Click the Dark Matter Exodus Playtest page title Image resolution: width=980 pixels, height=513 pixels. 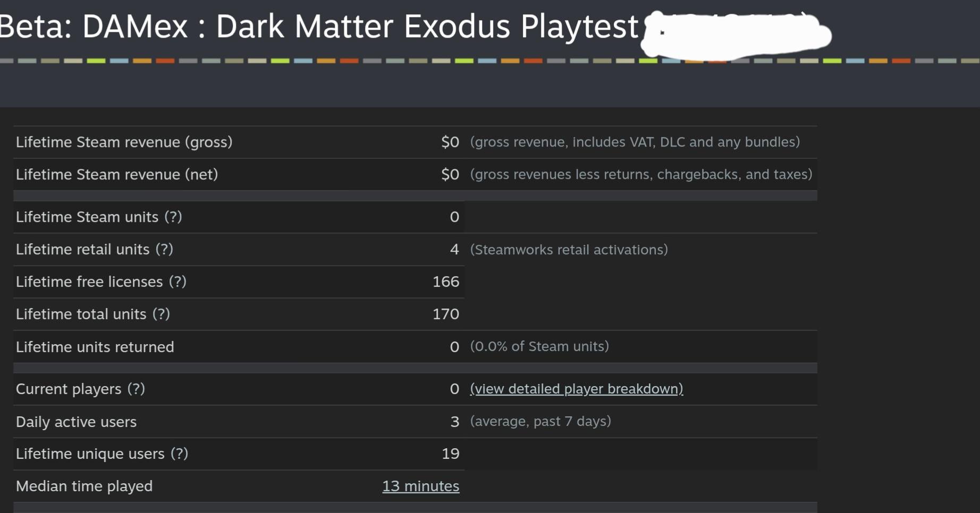point(319,25)
